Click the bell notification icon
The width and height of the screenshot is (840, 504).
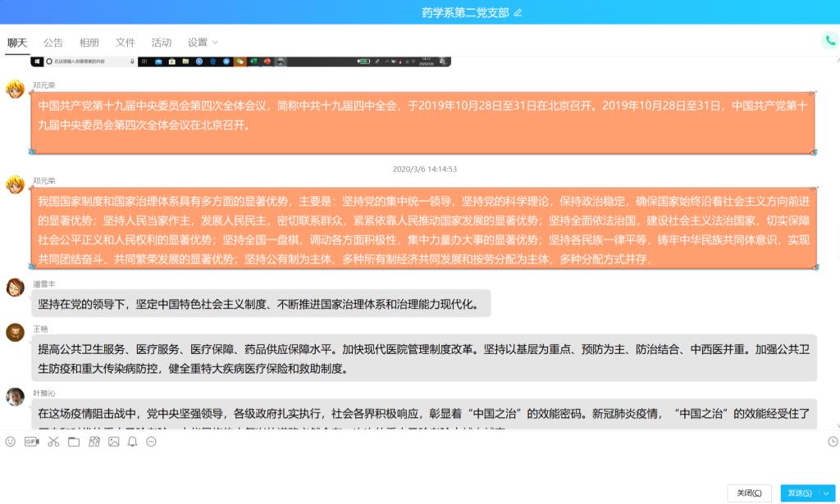tap(132, 442)
